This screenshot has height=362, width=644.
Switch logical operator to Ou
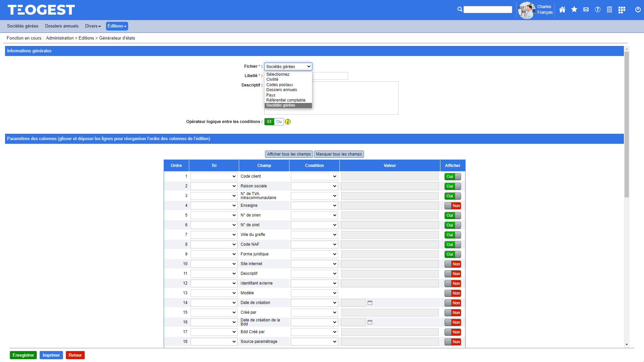click(x=279, y=122)
